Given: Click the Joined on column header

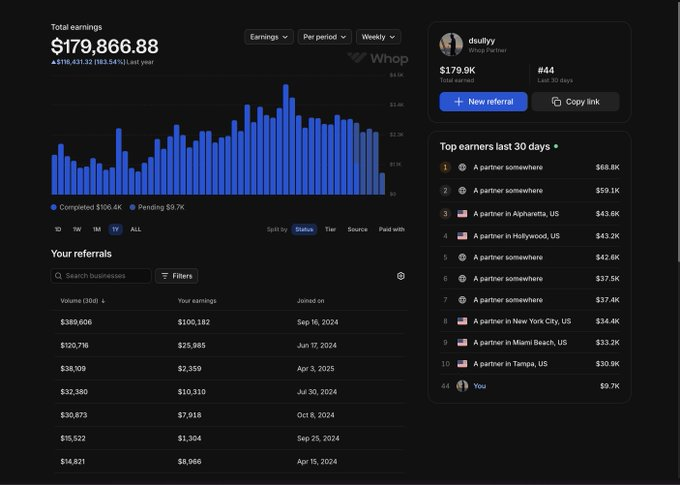Looking at the screenshot, I should click(x=311, y=301).
